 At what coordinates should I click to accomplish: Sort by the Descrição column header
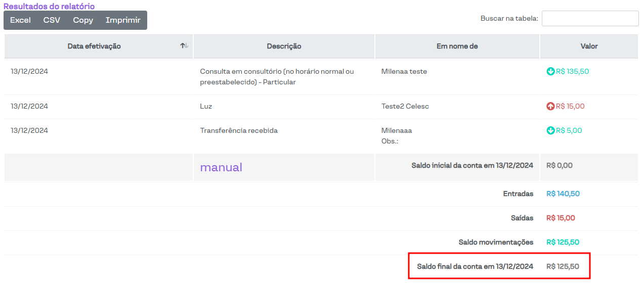(284, 46)
